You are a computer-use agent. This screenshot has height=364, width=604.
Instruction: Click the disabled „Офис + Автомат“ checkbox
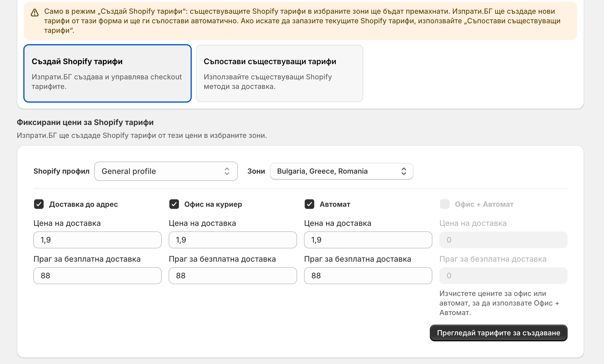(x=445, y=204)
